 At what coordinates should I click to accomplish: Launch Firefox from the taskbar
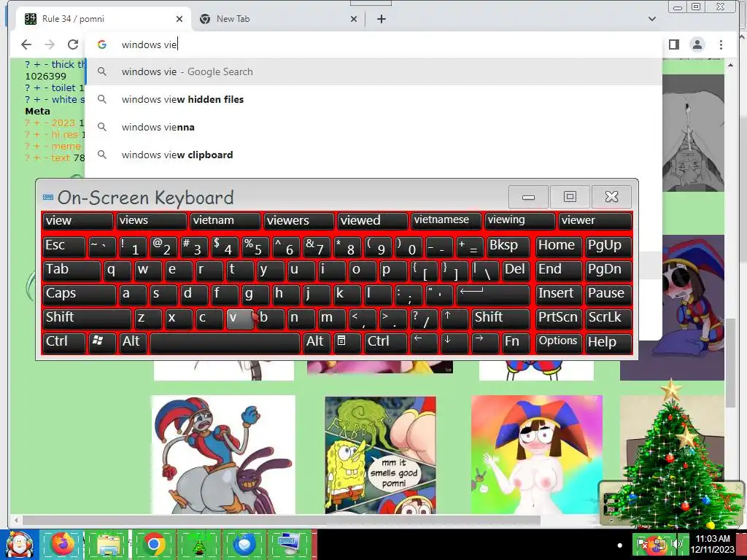pyautogui.click(x=63, y=544)
